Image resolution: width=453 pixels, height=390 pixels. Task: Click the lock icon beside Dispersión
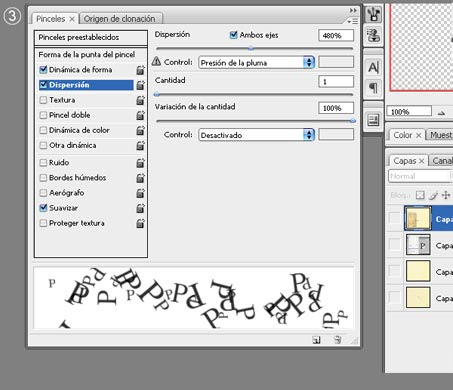[141, 85]
